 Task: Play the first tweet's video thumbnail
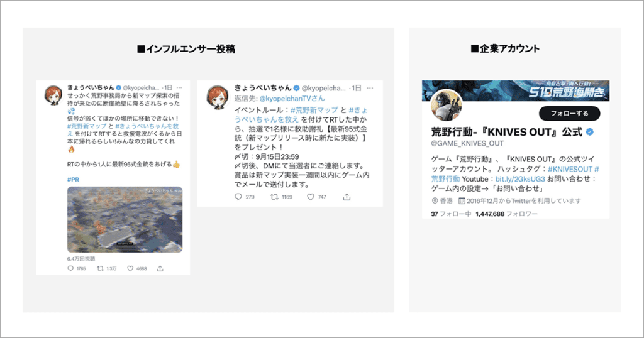click(x=125, y=219)
